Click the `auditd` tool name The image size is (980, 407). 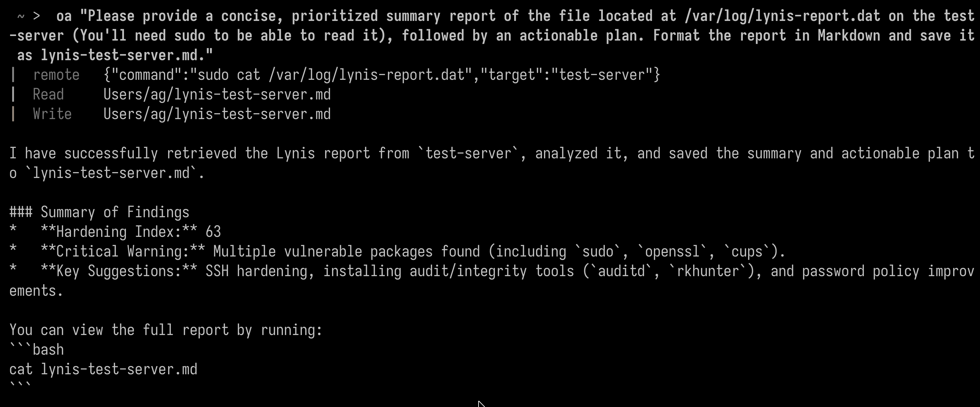pyautogui.click(x=621, y=272)
